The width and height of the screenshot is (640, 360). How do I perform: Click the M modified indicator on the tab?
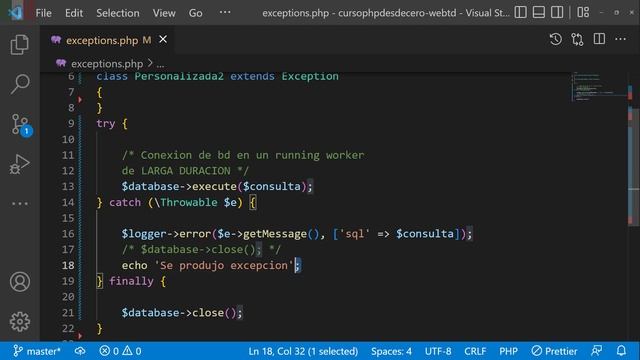tap(147, 40)
